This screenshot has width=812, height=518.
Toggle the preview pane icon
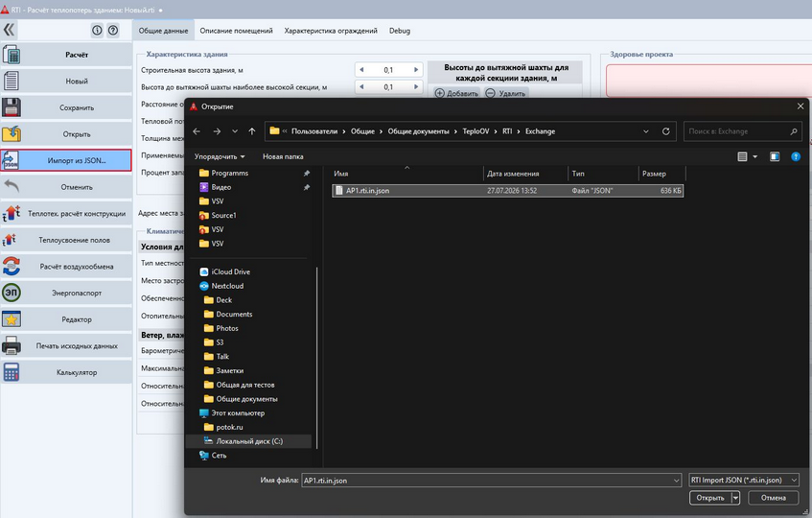click(x=775, y=156)
